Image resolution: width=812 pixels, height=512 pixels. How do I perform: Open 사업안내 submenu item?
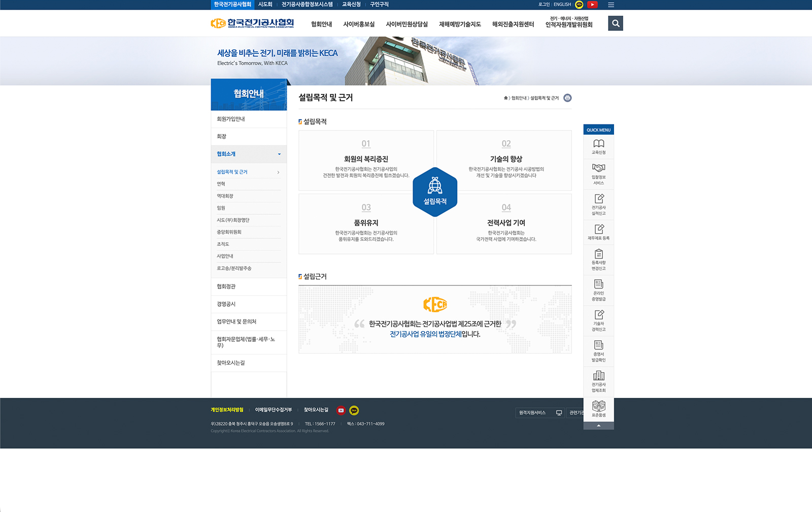coord(249,256)
